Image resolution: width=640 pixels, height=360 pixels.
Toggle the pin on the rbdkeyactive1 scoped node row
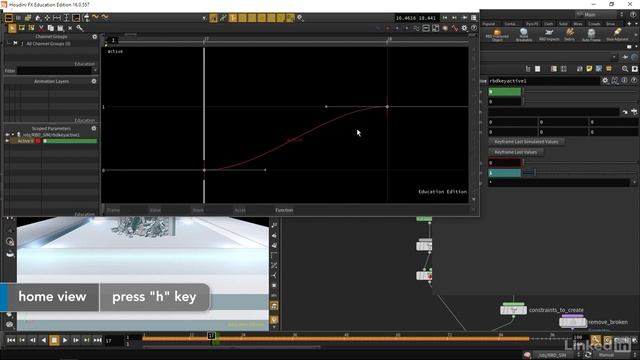coord(7,134)
